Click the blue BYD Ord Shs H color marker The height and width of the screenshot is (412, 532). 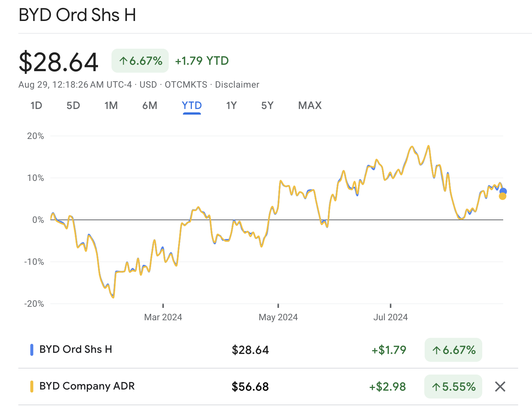click(x=32, y=350)
